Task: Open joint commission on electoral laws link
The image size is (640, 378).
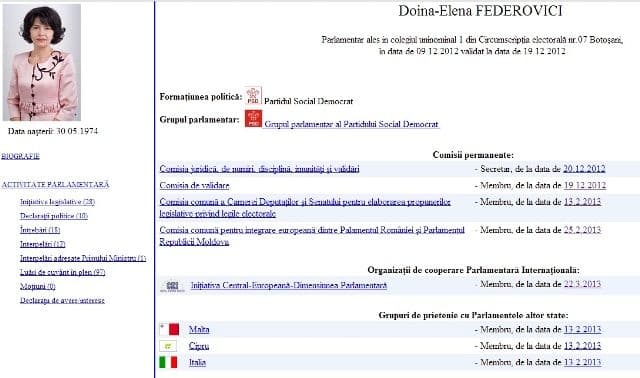Action: point(305,207)
